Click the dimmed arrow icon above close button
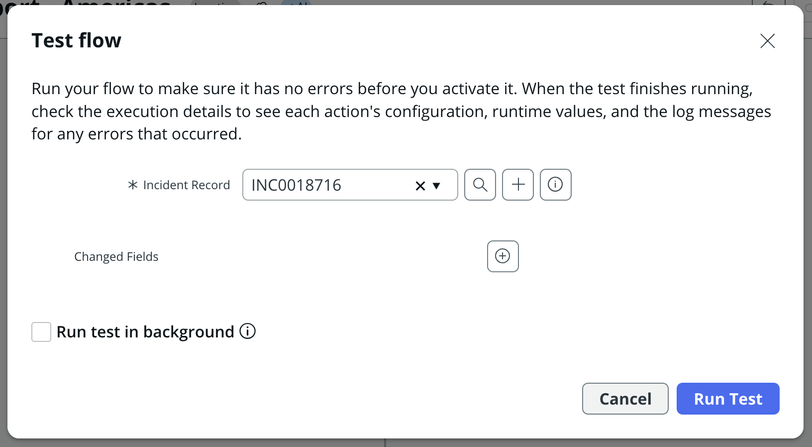 click(x=769, y=3)
